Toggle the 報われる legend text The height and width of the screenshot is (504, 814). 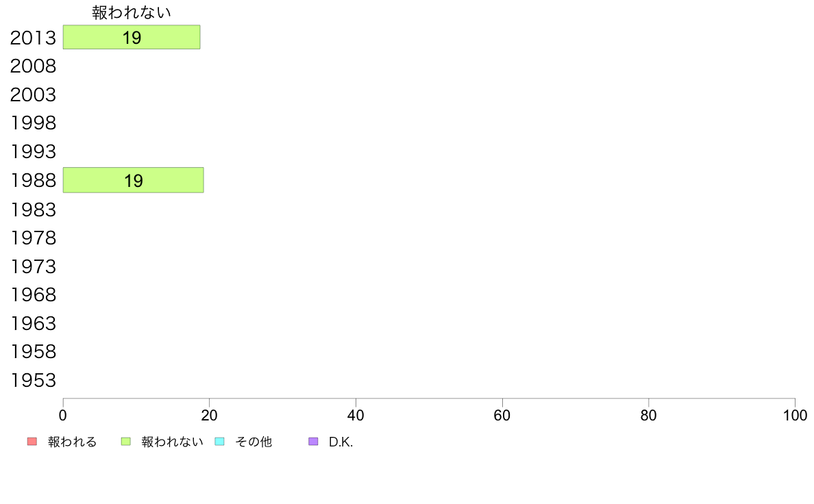pos(72,442)
